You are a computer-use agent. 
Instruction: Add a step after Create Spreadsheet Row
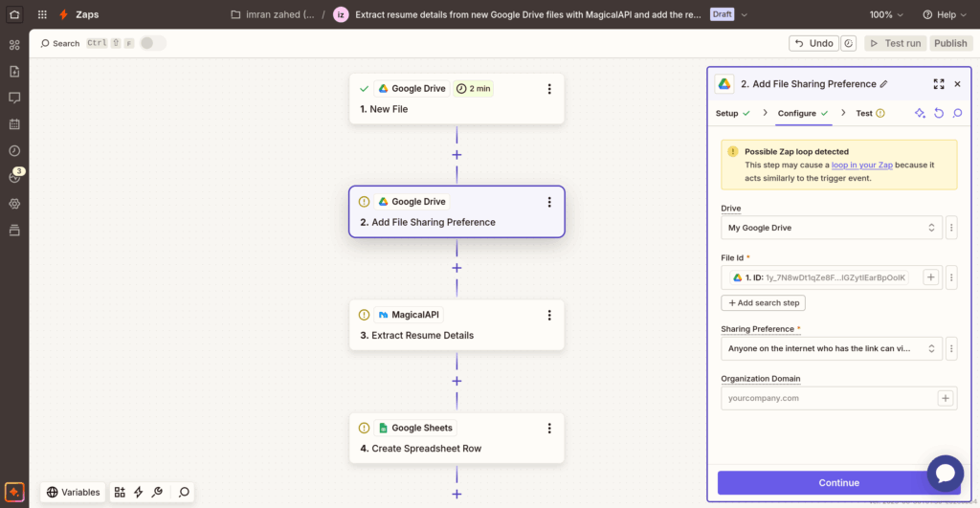[457, 495]
